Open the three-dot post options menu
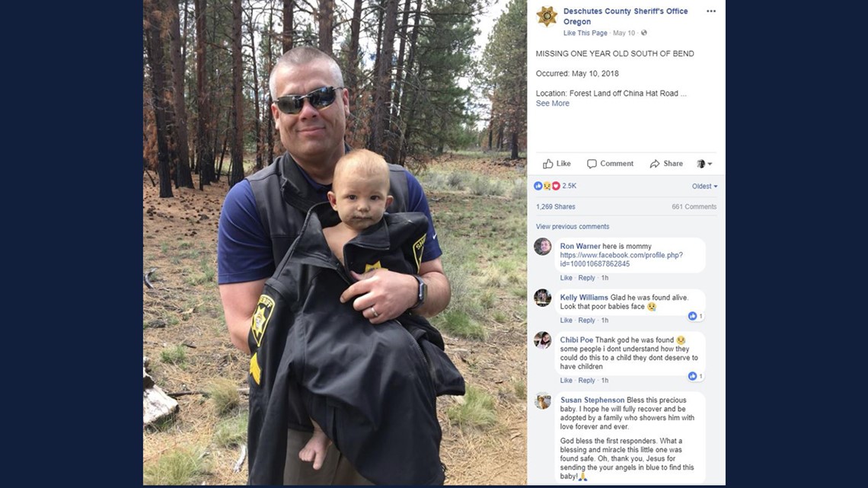This screenshot has width=868, height=488. tap(711, 11)
